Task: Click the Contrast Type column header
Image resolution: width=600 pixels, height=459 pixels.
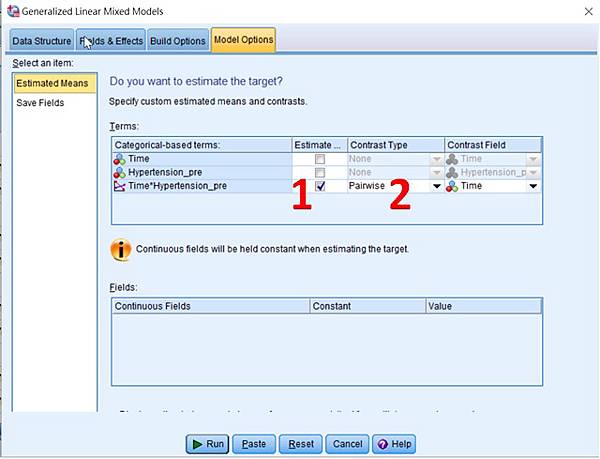Action: [x=396, y=145]
